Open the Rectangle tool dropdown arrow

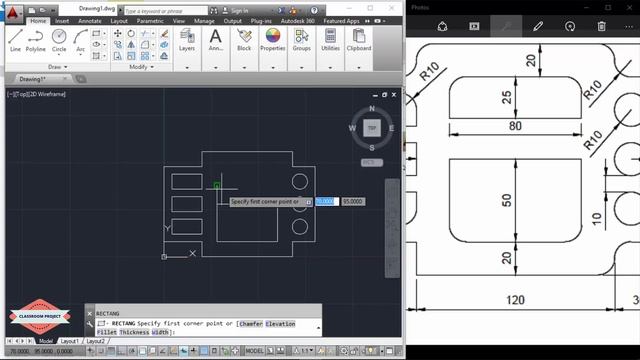[x=104, y=33]
